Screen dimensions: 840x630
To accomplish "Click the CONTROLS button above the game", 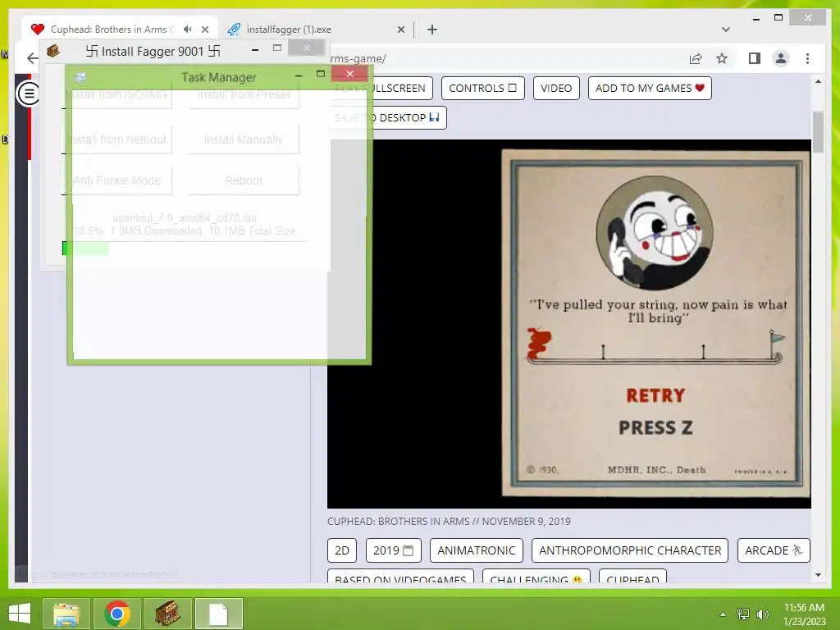I will click(482, 88).
